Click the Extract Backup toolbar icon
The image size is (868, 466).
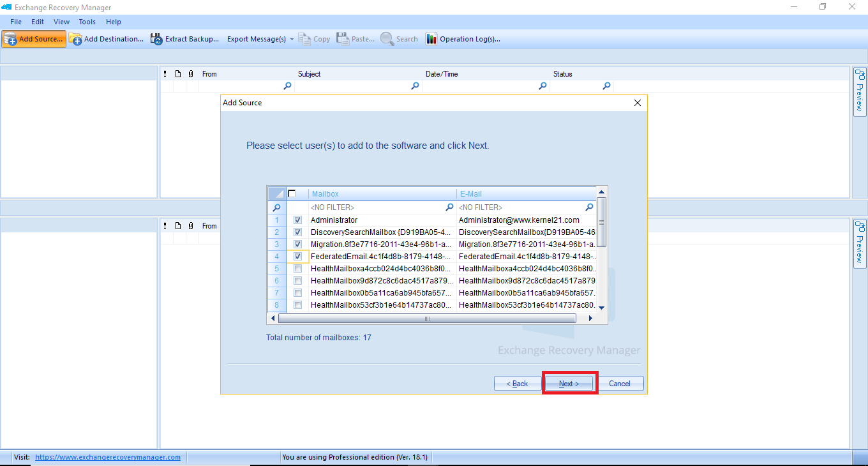click(x=156, y=39)
